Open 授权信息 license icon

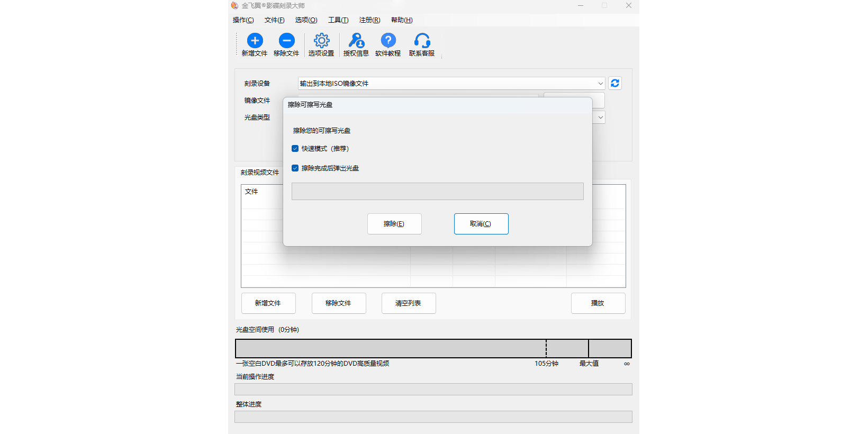[356, 41]
